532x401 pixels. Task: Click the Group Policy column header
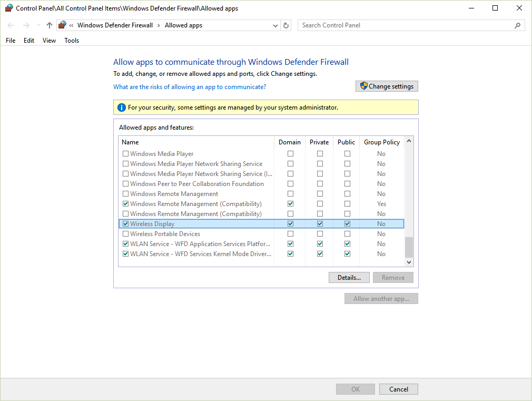(382, 142)
